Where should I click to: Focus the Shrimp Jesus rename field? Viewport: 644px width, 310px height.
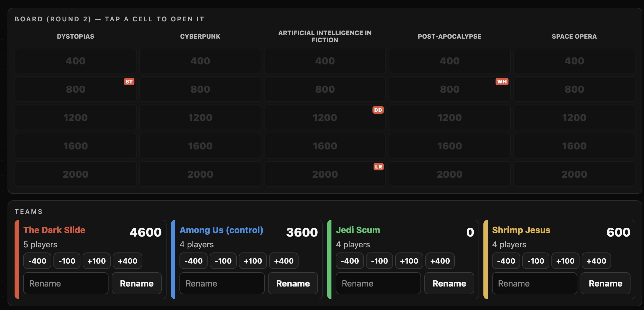click(535, 283)
